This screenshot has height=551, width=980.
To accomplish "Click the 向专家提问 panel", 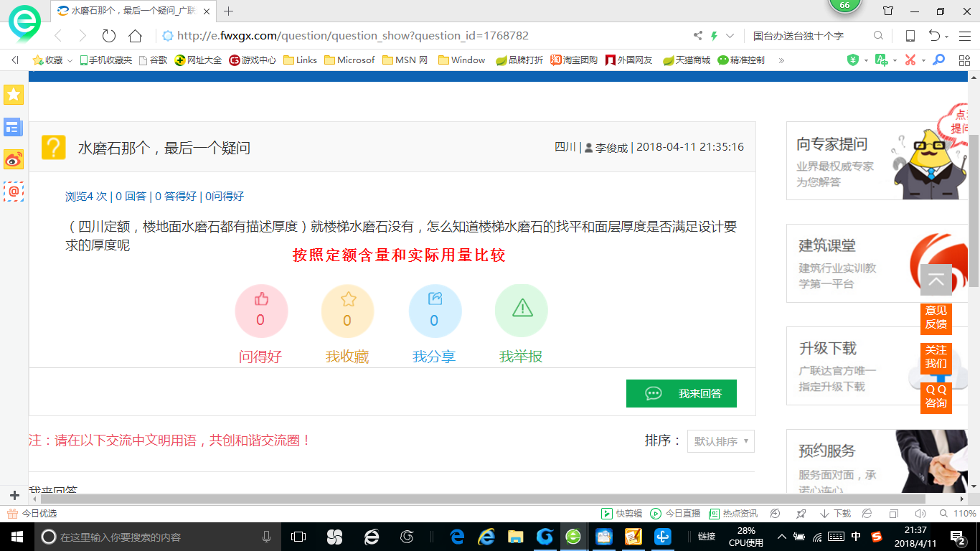I will (x=877, y=161).
